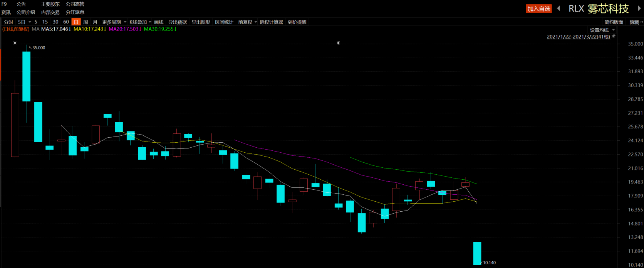Click the MA20 magenta indicator label
This screenshot has width=644, height=268.
point(125,29)
